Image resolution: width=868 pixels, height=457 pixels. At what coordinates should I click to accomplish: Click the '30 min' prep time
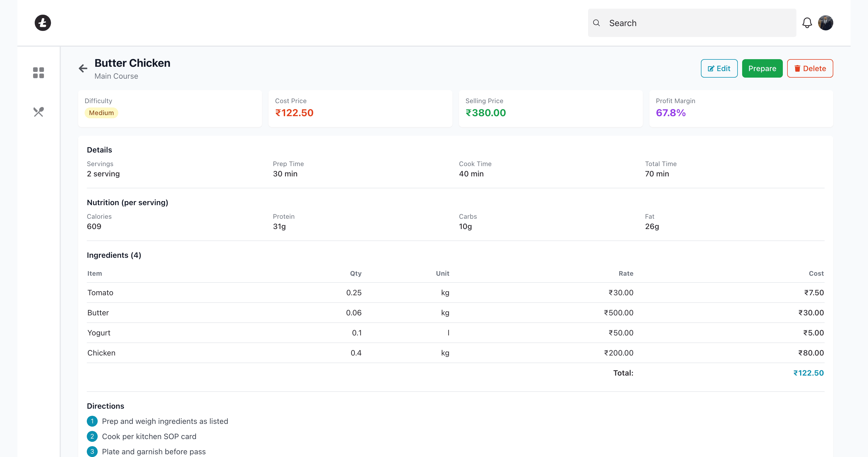tap(285, 174)
